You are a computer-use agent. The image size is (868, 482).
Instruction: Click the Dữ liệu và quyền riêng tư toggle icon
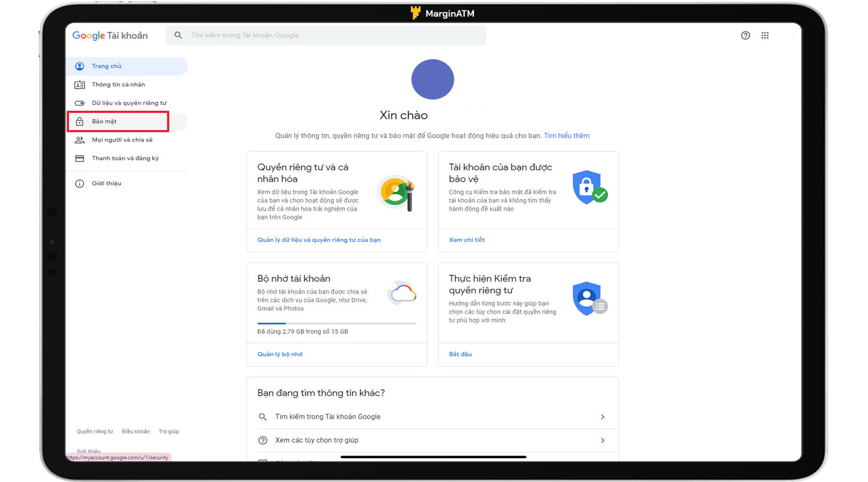(80, 103)
